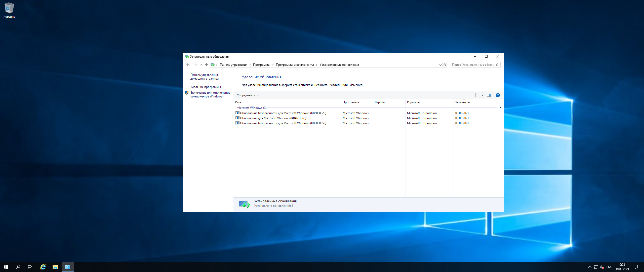The width and height of the screenshot is (644, 272).
Task: Open Программы и компоненты breadcrumb
Action: coord(295,65)
